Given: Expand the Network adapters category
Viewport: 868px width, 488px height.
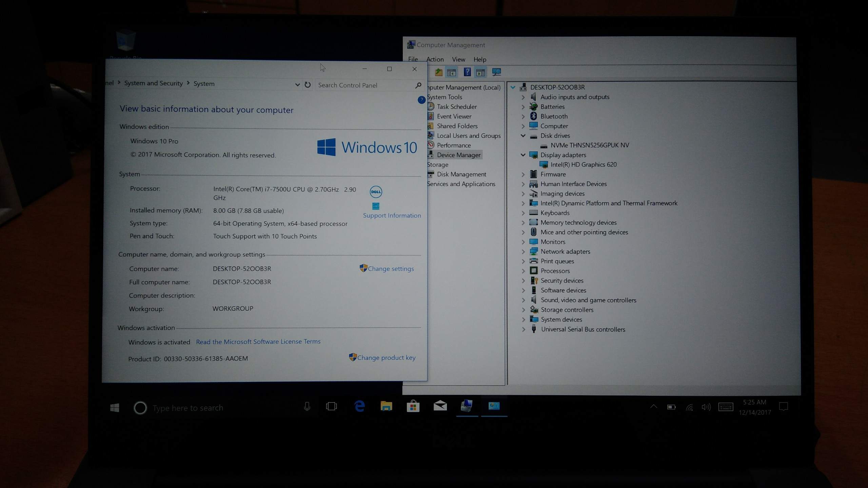Looking at the screenshot, I should [523, 252].
